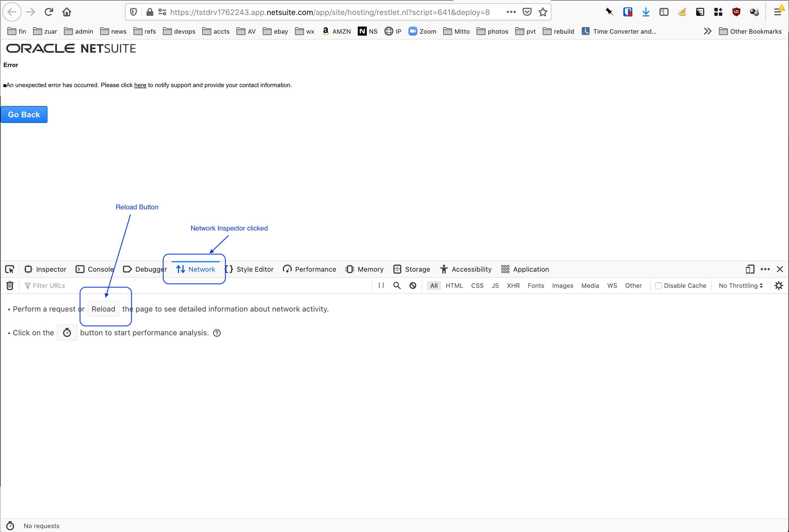This screenshot has width=789, height=532.
Task: Filter requests by Images
Action: [x=562, y=286]
